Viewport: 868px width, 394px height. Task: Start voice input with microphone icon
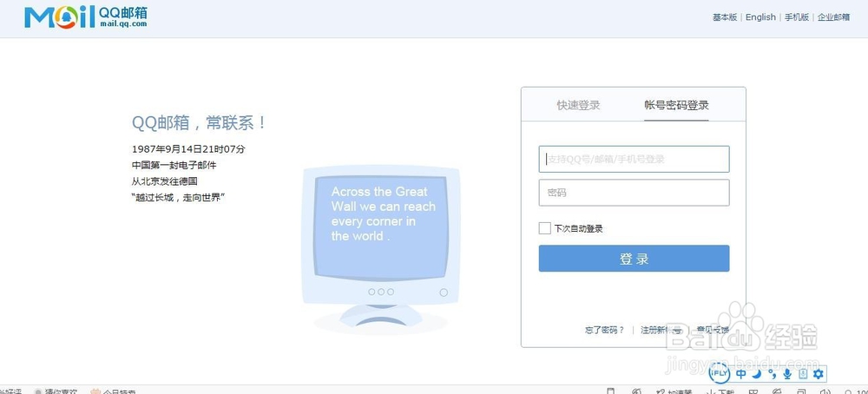point(787,374)
